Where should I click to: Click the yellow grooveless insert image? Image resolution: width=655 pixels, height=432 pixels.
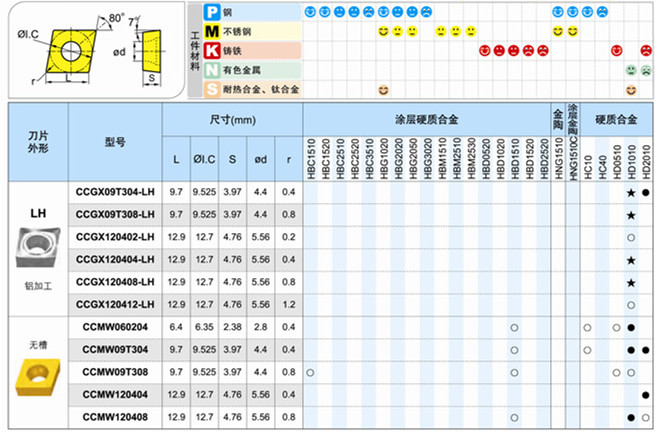[37, 380]
